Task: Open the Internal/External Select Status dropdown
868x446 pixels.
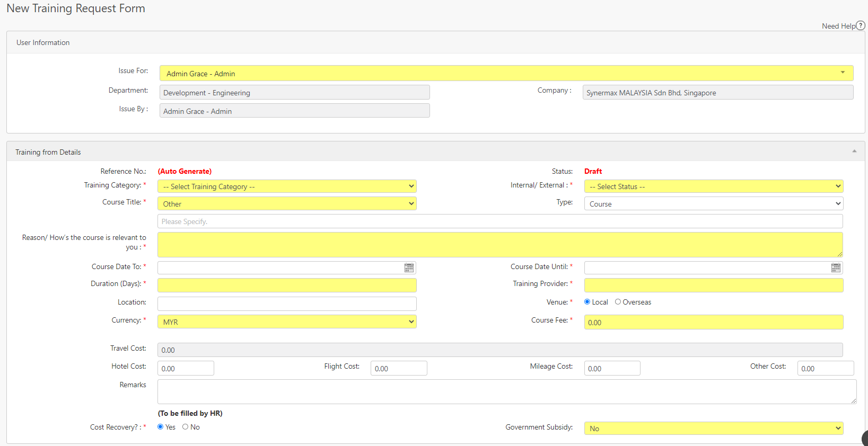Action: point(714,186)
